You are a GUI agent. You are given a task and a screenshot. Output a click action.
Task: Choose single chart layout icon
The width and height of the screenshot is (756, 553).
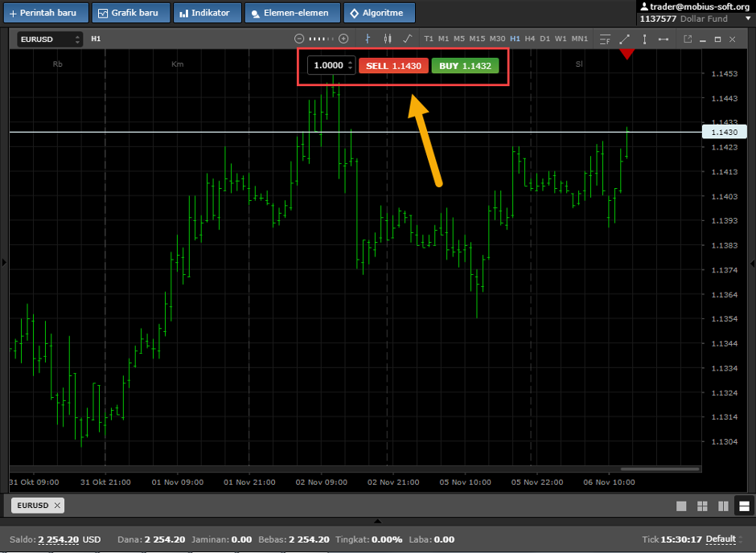tap(681, 506)
